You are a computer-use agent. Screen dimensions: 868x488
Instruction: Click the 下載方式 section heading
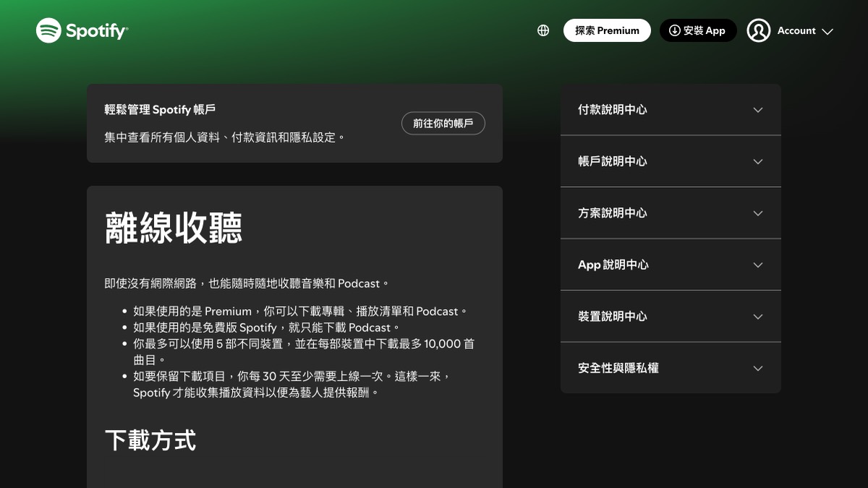tap(150, 440)
